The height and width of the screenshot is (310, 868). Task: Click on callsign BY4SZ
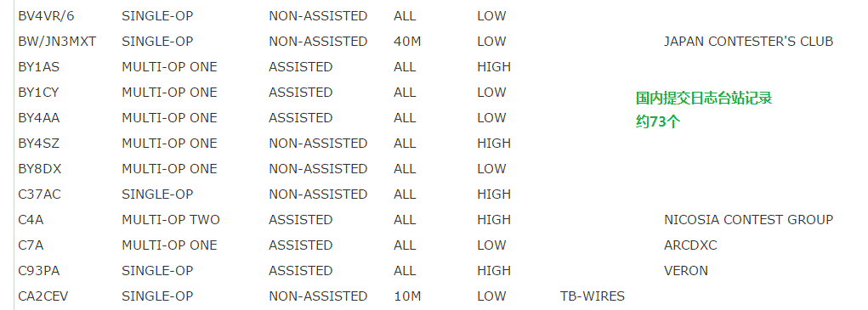(x=39, y=144)
